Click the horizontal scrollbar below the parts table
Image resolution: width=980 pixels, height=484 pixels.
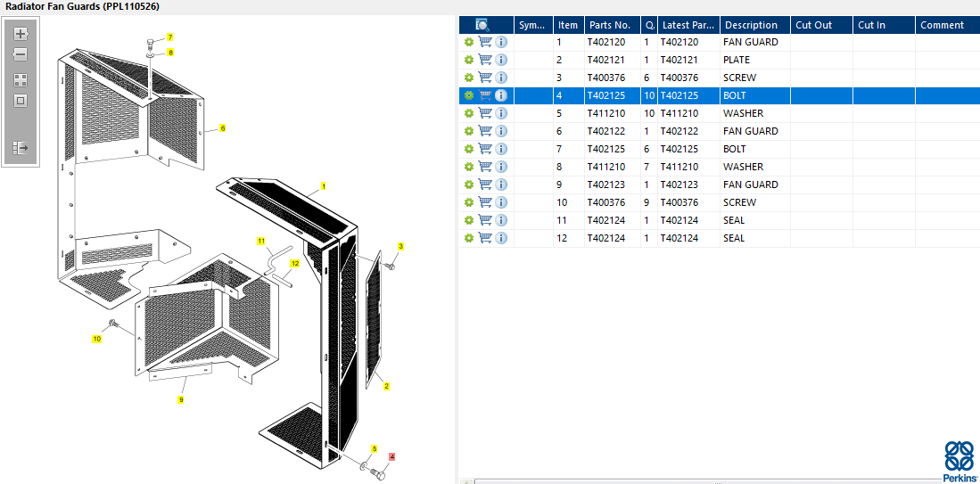[x=719, y=481]
